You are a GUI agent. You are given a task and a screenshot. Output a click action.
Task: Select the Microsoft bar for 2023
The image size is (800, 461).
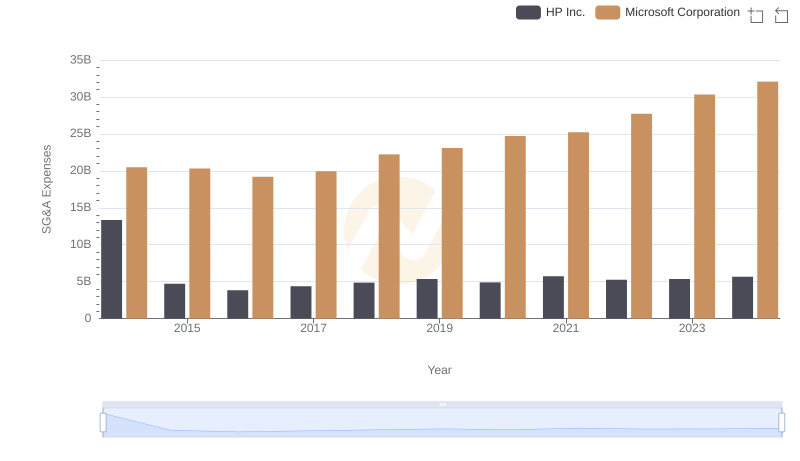(x=704, y=207)
